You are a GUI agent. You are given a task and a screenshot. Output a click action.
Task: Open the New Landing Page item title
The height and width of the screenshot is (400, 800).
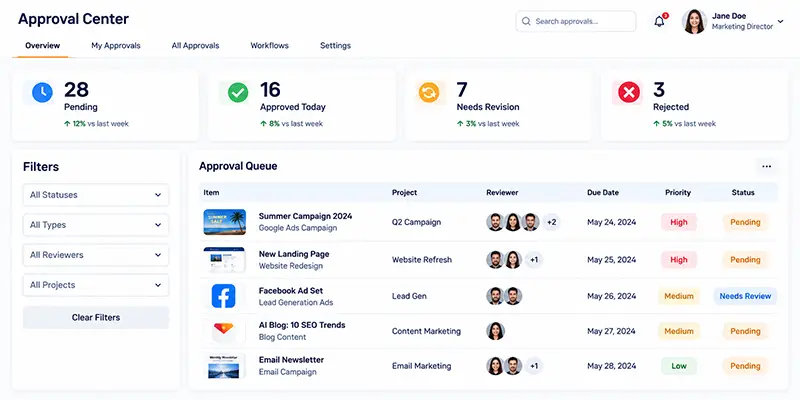coord(294,254)
